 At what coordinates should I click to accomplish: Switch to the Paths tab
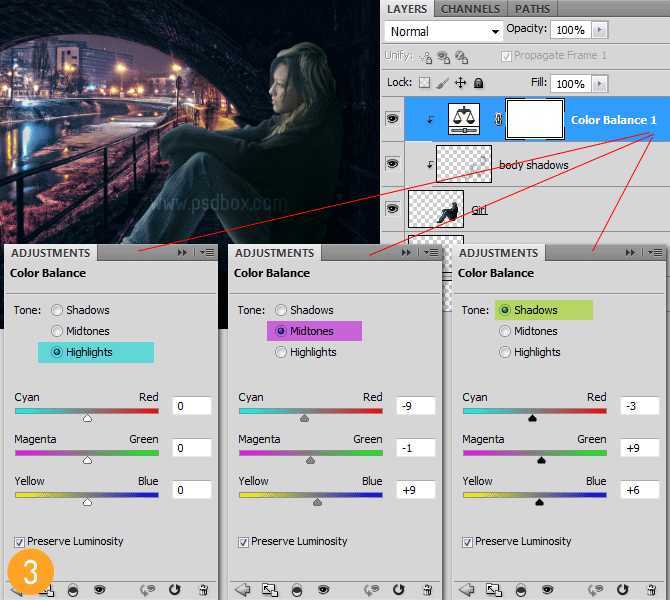click(532, 9)
